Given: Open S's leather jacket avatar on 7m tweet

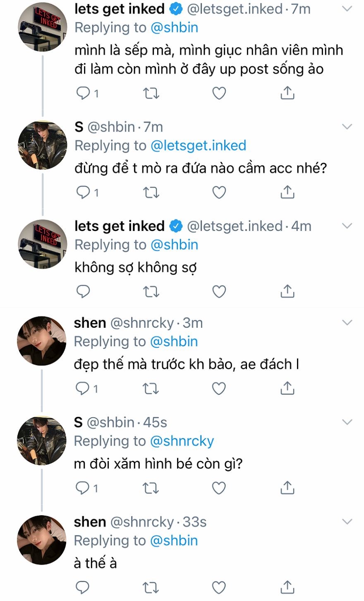Looking at the screenshot, I should coord(43,145).
